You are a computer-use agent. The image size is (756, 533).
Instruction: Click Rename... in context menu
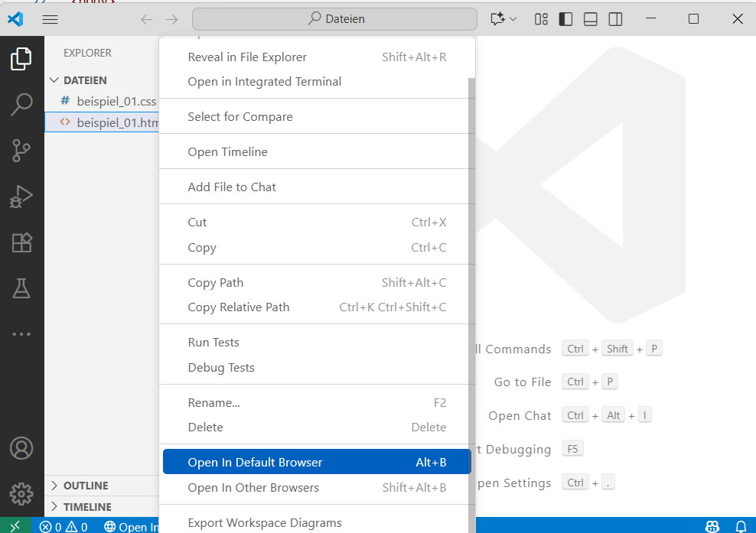click(214, 403)
